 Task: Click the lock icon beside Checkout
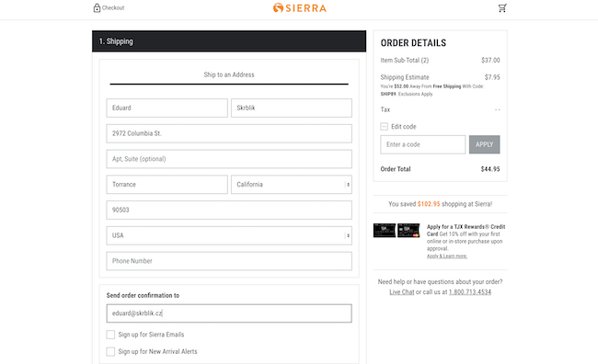[x=97, y=7]
